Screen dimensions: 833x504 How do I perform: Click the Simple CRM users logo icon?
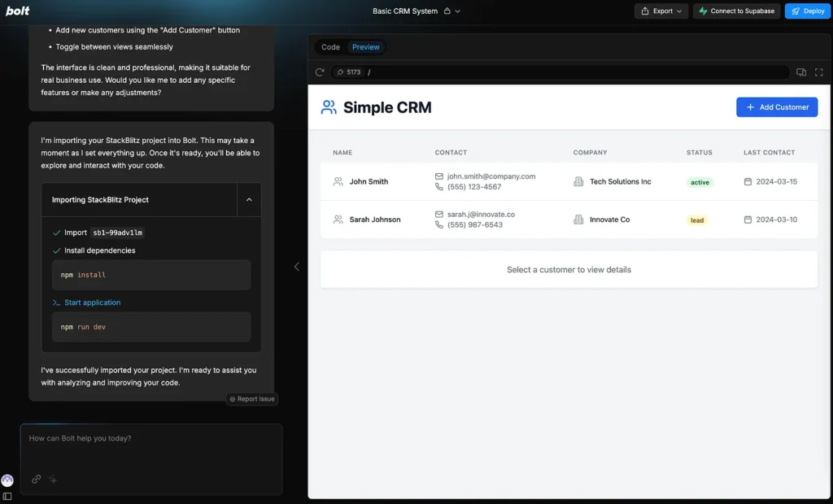click(x=329, y=107)
